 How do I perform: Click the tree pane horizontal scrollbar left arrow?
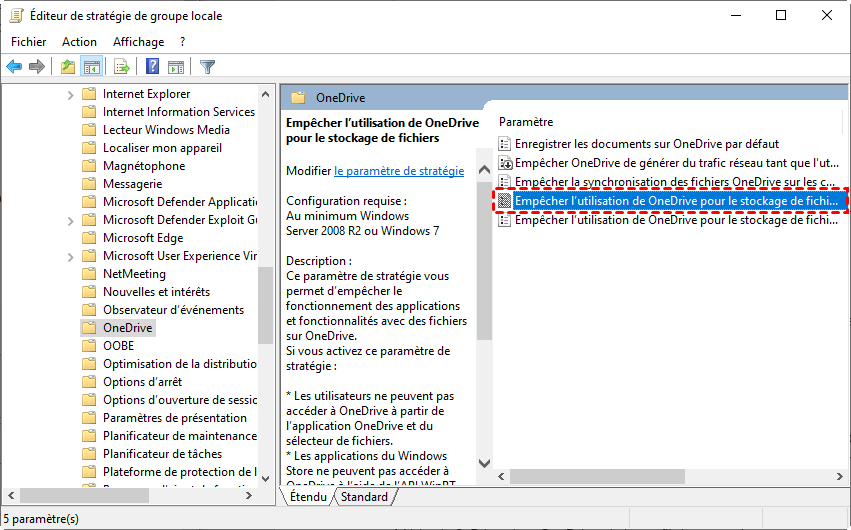10,495
